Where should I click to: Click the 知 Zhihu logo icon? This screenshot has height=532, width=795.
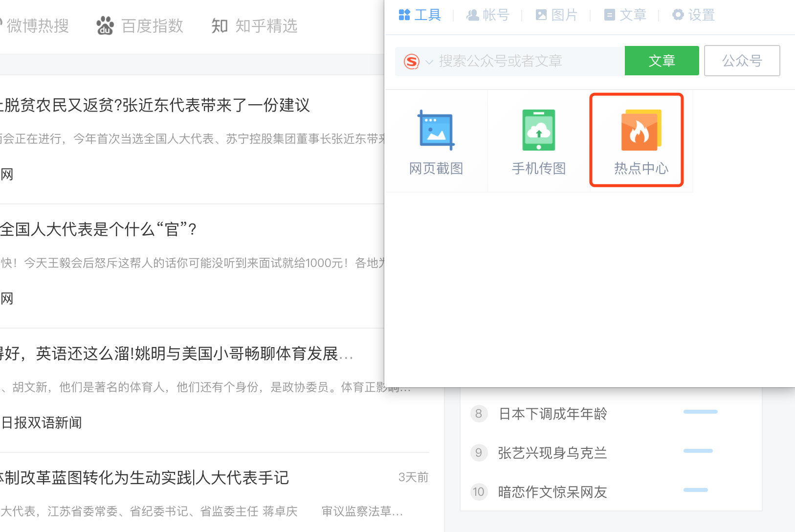(220, 26)
